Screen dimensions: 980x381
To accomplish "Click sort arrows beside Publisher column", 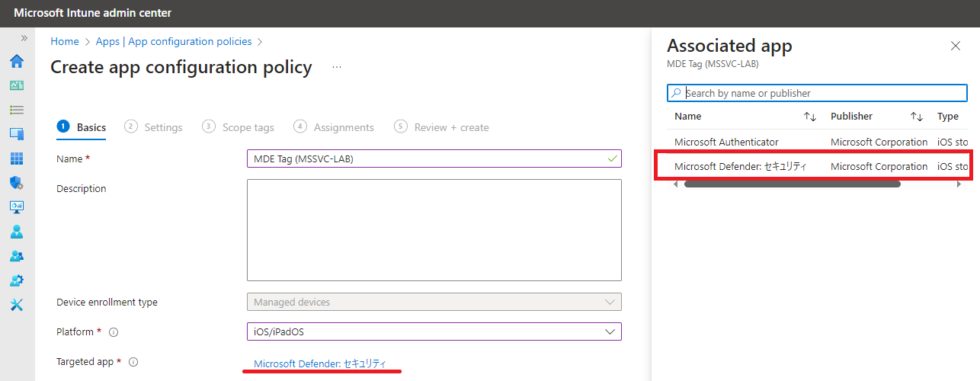I will coord(917,117).
